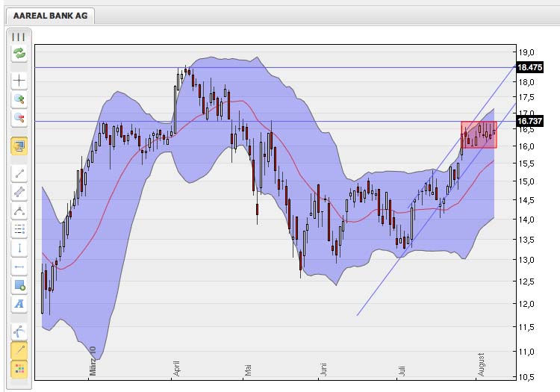560x392 pixels.
Task: Select the text annotation A tool
Action: point(19,304)
